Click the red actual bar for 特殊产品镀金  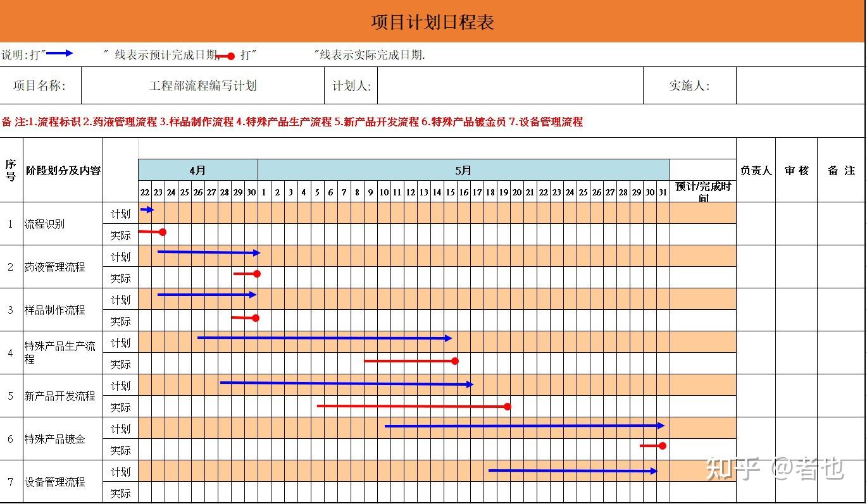tap(653, 446)
